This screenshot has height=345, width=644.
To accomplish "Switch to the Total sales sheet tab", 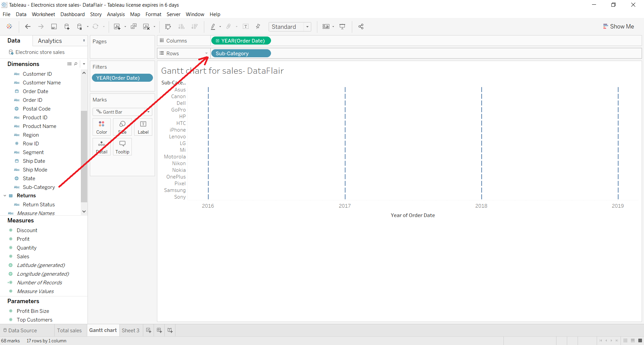I will [x=69, y=330].
